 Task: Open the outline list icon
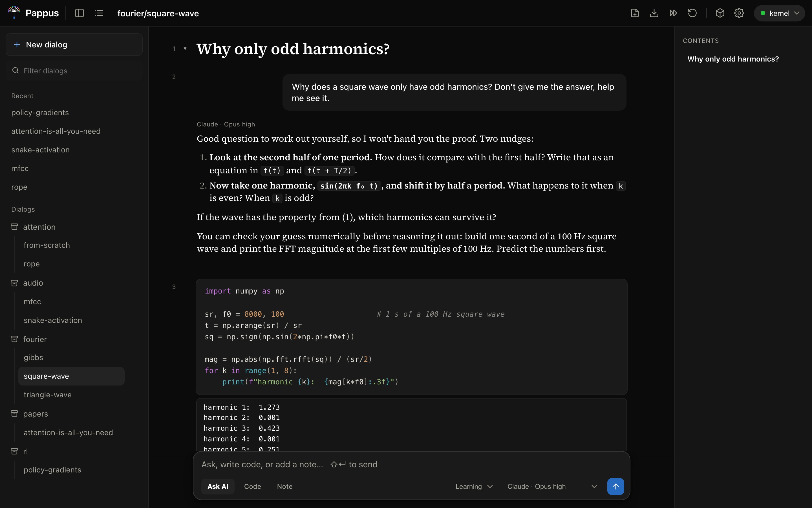coord(99,13)
